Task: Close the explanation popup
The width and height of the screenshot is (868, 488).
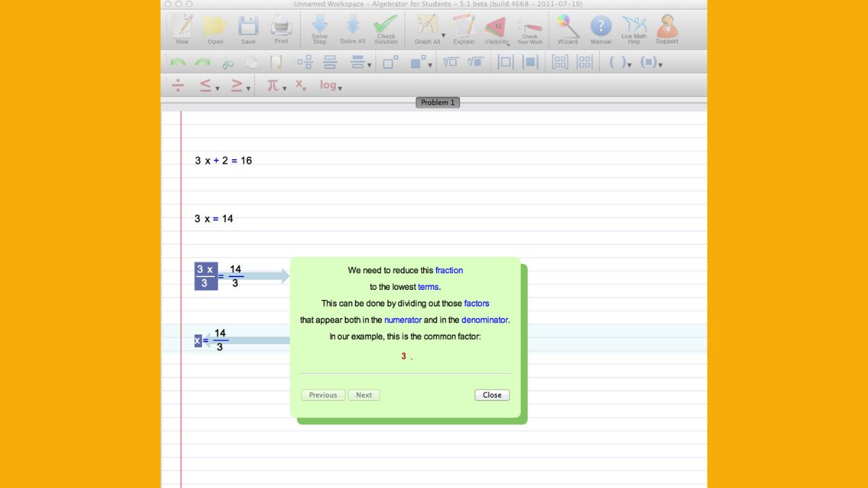Action: [492, 395]
